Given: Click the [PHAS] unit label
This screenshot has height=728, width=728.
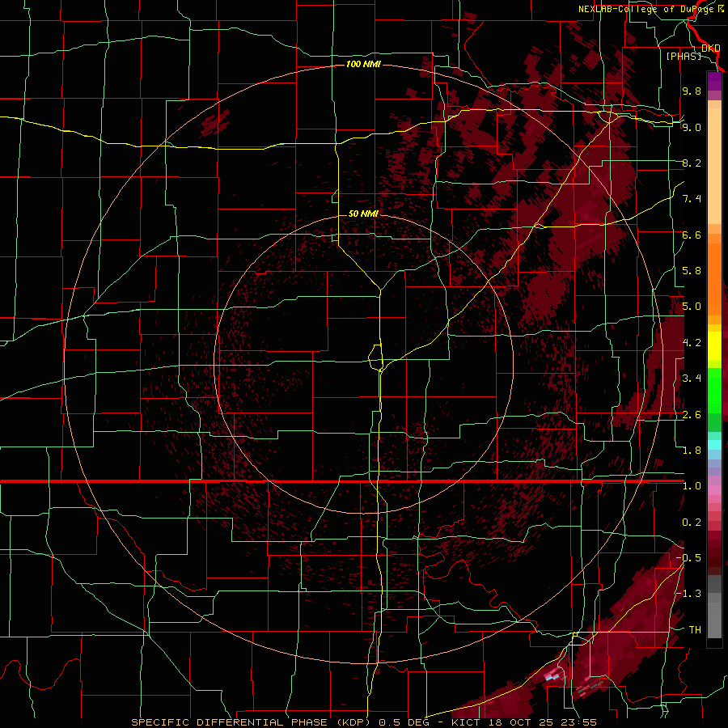Looking at the screenshot, I should (684, 56).
